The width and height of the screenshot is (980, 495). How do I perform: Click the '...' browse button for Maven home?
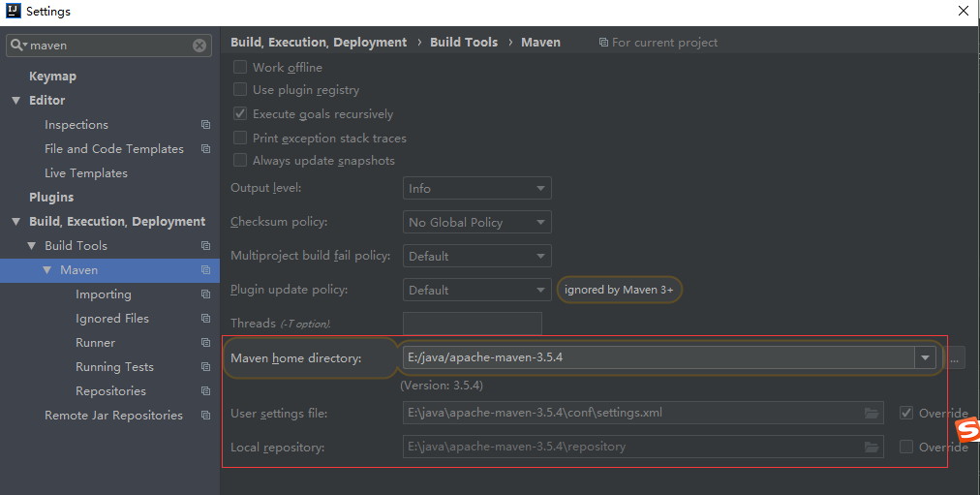click(954, 358)
